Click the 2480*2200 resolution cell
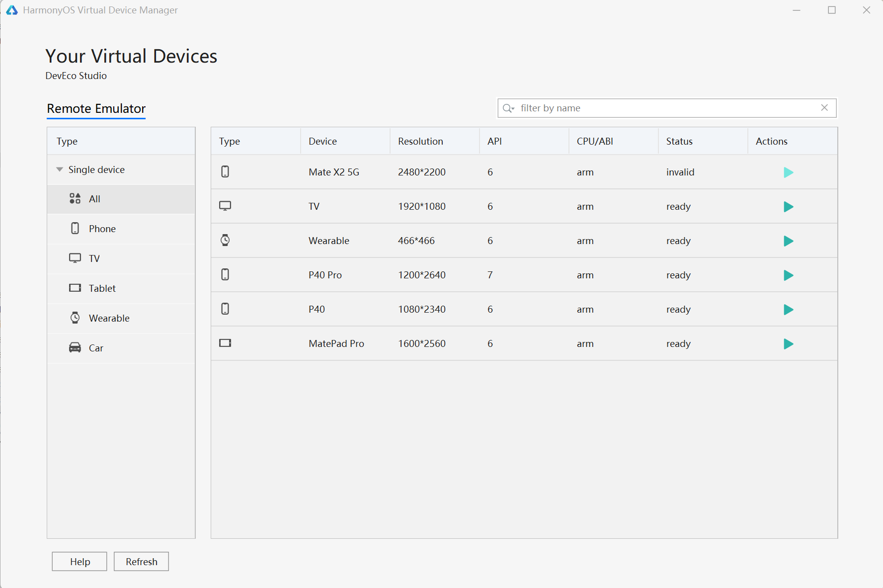 [422, 172]
